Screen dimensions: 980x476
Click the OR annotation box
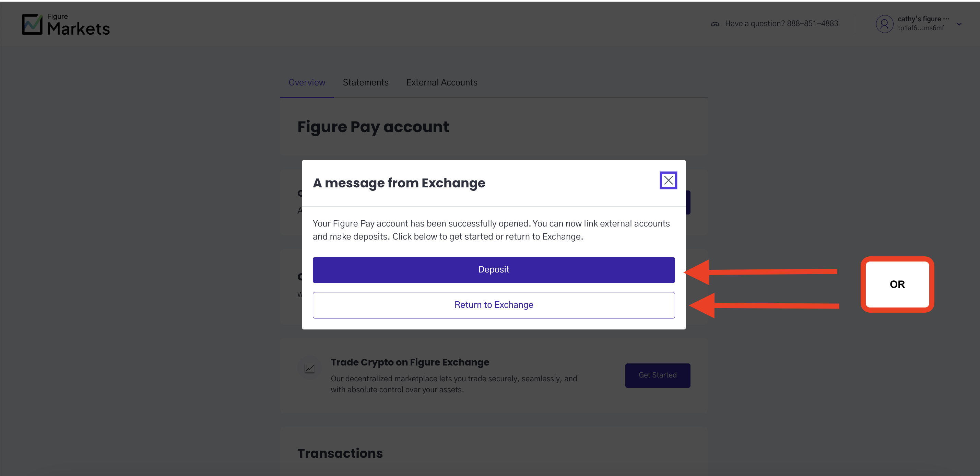pos(897,284)
